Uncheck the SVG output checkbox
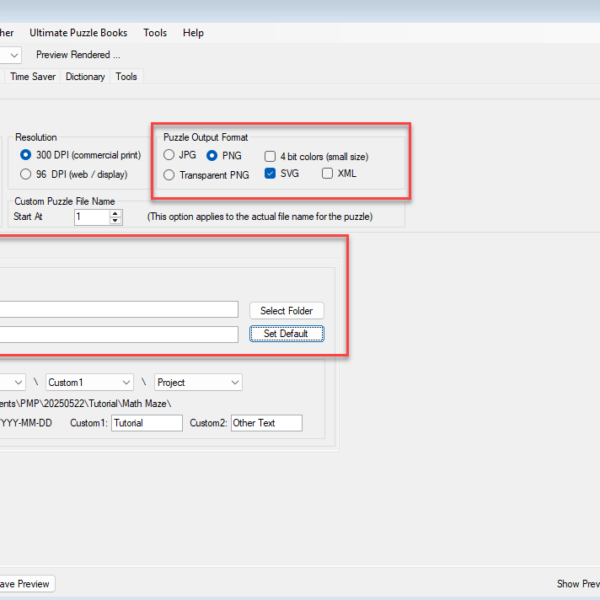The width and height of the screenshot is (600, 600). click(271, 174)
